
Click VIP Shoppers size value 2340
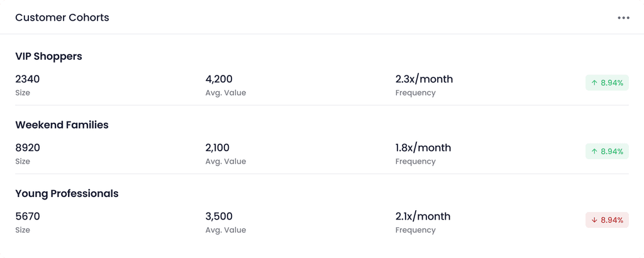(28, 79)
